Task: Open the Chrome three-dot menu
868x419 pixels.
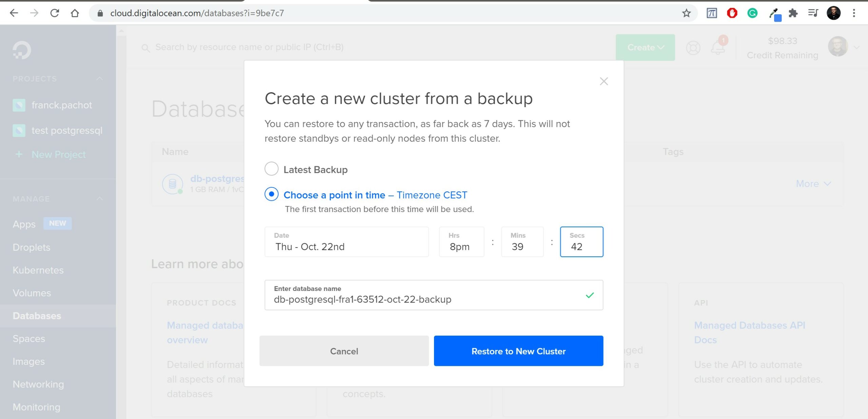Action: (854, 13)
